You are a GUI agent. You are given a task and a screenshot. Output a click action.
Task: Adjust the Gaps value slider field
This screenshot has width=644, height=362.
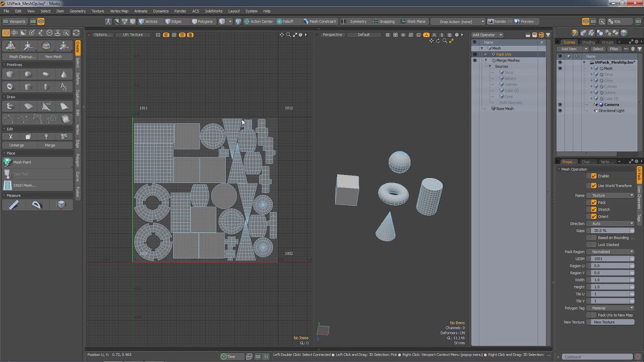[x=613, y=230]
